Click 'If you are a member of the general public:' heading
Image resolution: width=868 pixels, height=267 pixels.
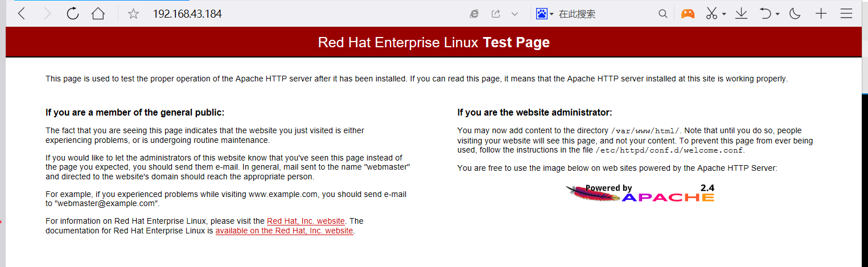pos(135,113)
